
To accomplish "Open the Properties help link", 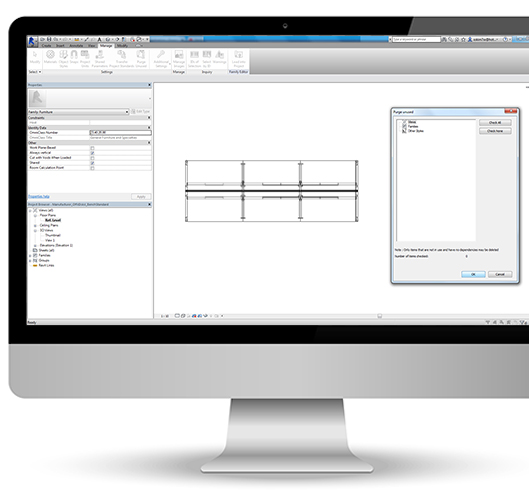I will click(39, 196).
